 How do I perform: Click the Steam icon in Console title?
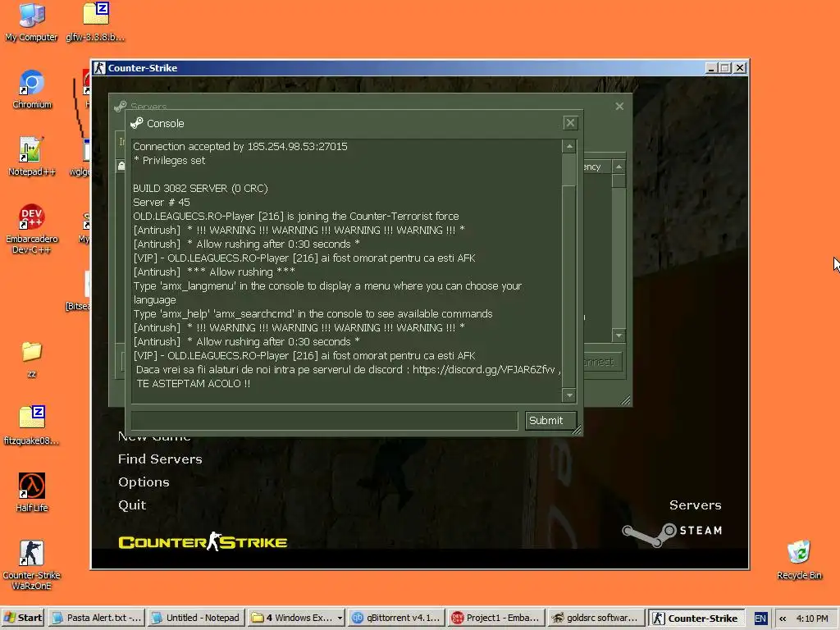click(137, 123)
